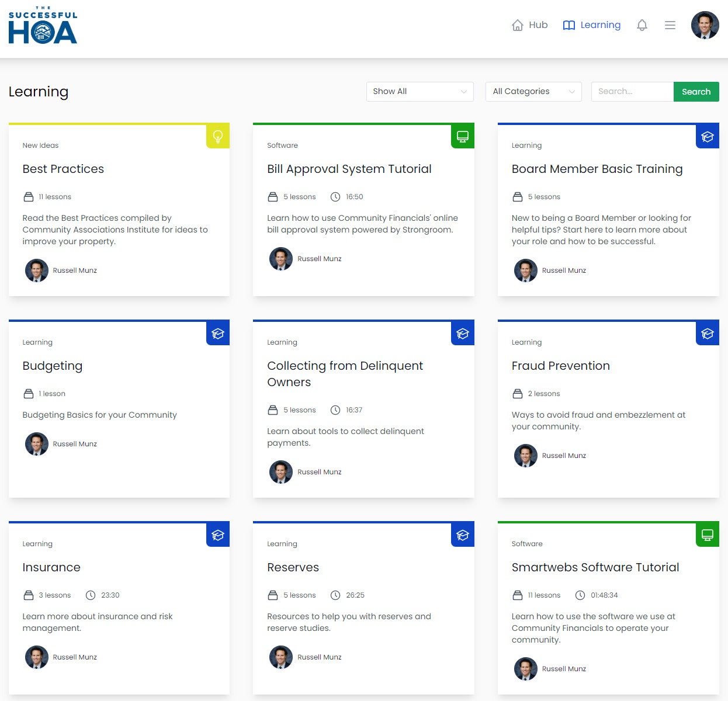
Task: Click the notification bell icon
Action: click(642, 25)
